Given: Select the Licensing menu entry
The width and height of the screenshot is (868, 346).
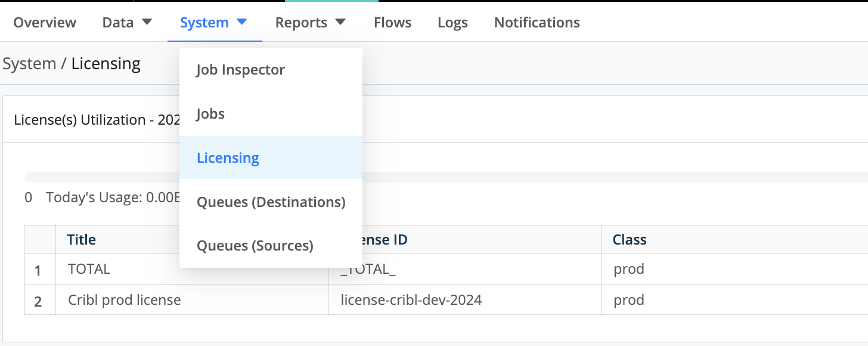Looking at the screenshot, I should [228, 158].
